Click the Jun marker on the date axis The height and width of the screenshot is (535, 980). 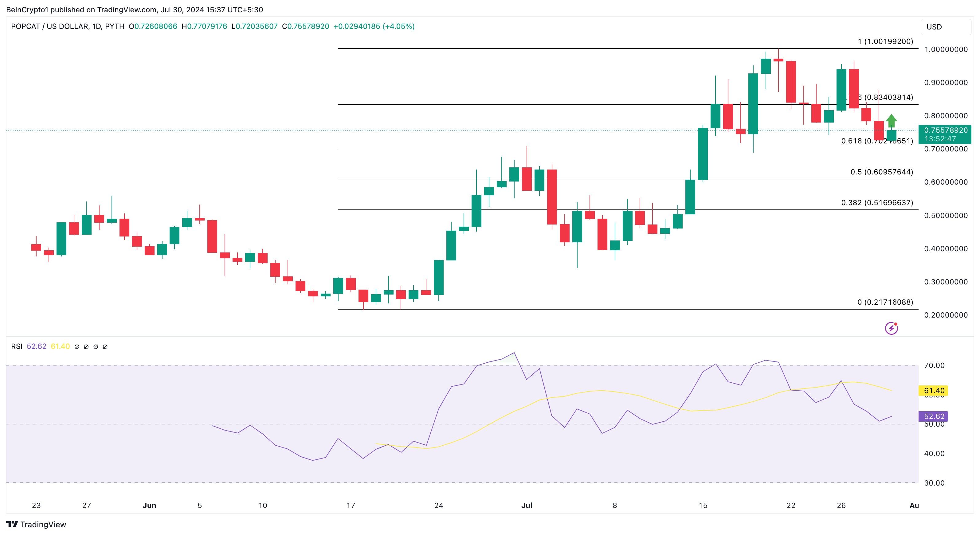coord(149,505)
